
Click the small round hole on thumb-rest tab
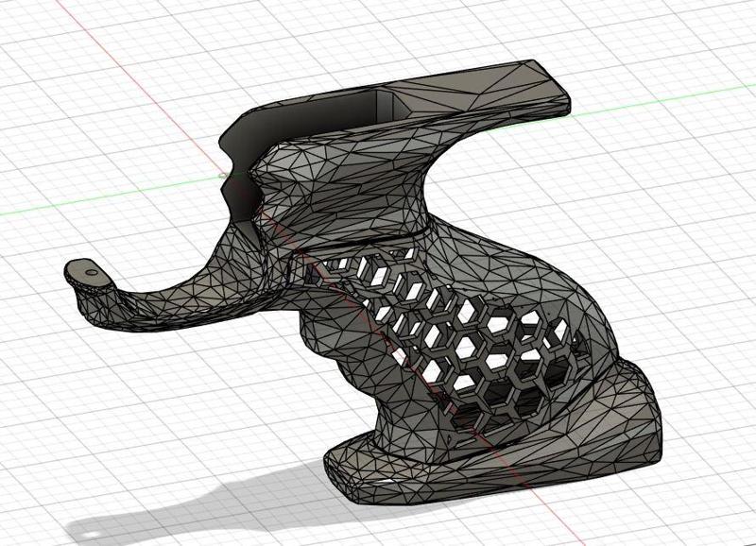click(91, 272)
